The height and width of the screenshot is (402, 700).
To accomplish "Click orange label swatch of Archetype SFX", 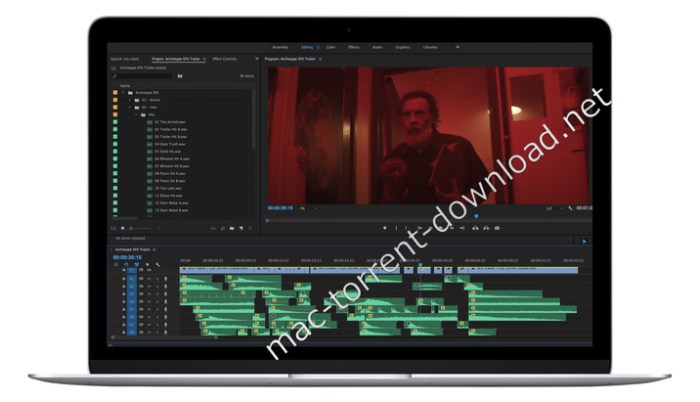I will [x=115, y=92].
